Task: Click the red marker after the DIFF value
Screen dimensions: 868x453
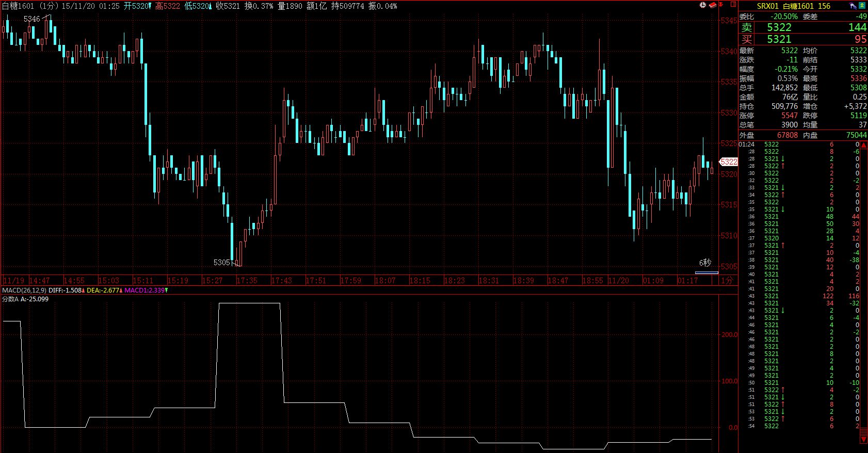Action: pos(84,290)
